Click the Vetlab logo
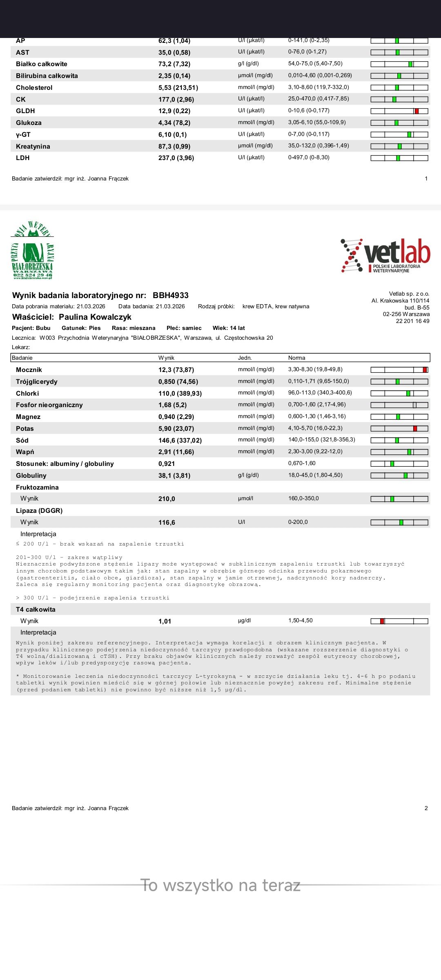Viewport: 441px width, 980px height. pyautogui.click(x=385, y=256)
